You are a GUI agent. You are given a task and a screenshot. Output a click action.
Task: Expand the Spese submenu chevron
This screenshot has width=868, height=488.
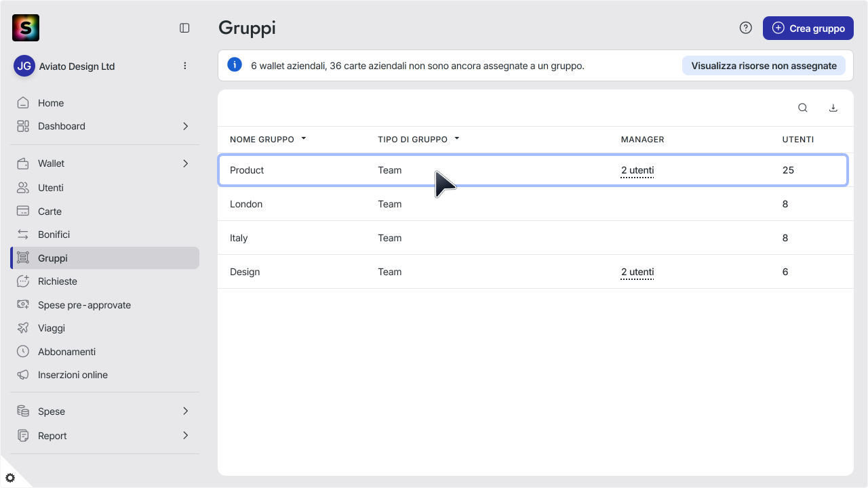(186, 411)
